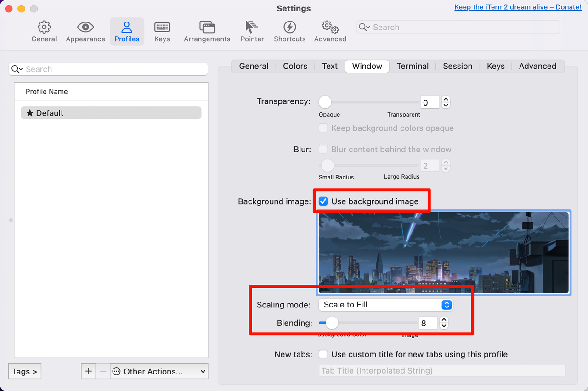Switch to the Colors tab
588x391 pixels.
[295, 66]
